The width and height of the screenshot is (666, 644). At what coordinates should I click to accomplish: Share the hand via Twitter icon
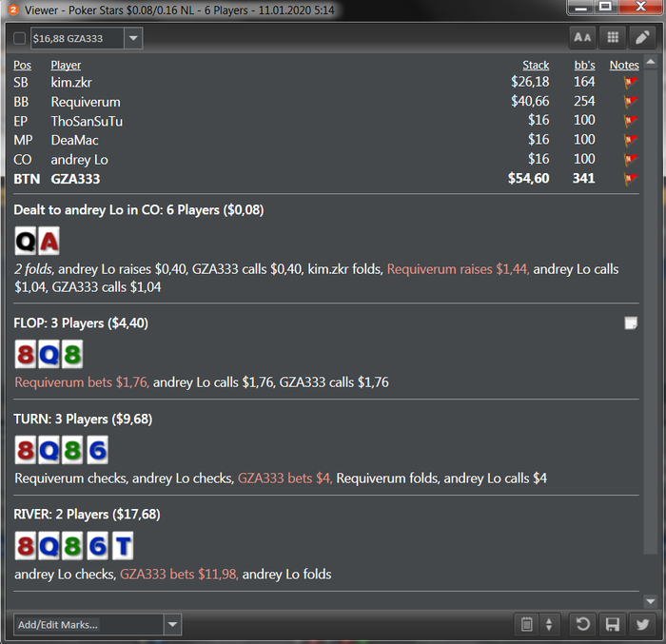tap(642, 624)
